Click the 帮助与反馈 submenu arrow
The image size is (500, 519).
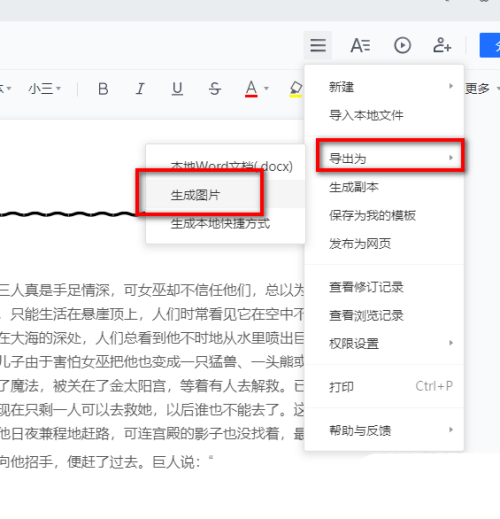click(451, 429)
